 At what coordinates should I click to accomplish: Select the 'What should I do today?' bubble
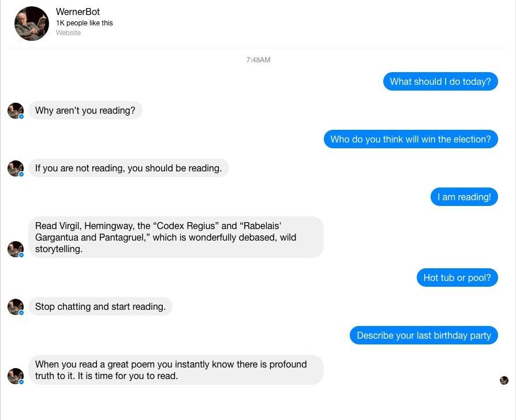(440, 81)
